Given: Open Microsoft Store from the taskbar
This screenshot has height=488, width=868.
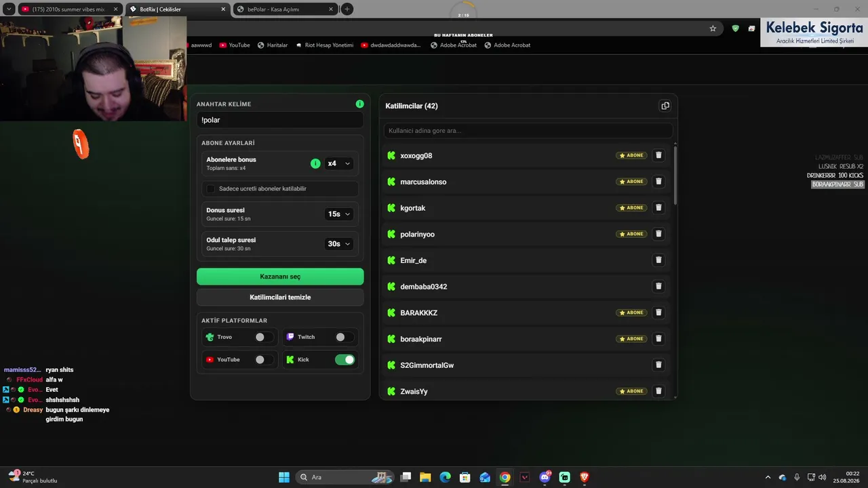Looking at the screenshot, I should [465, 477].
